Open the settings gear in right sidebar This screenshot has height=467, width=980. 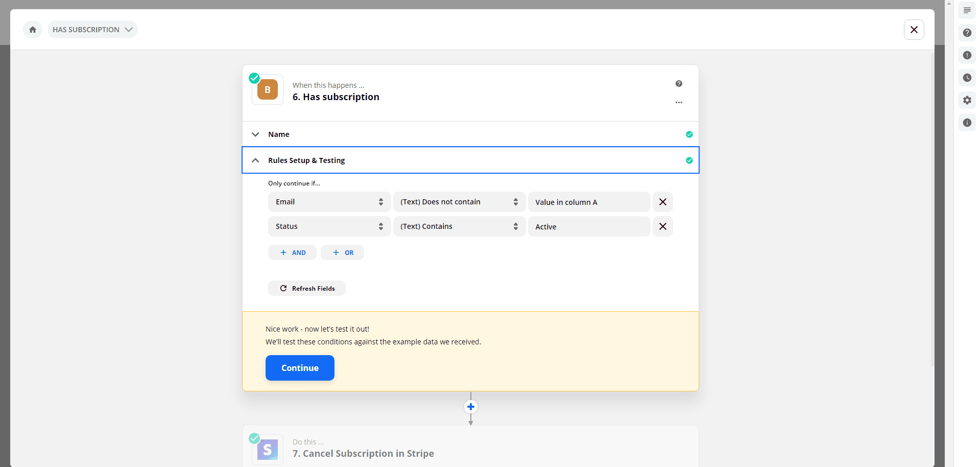pos(967,100)
